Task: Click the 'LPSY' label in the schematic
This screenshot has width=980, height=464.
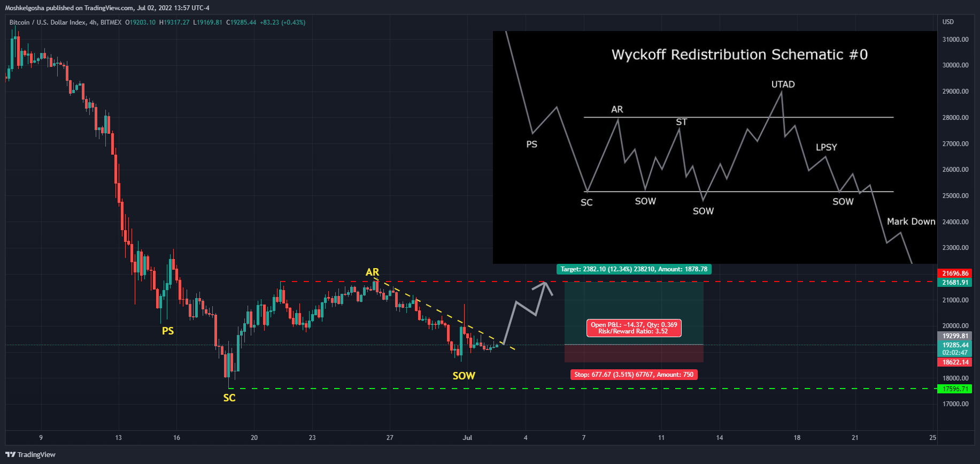Action: click(x=826, y=147)
